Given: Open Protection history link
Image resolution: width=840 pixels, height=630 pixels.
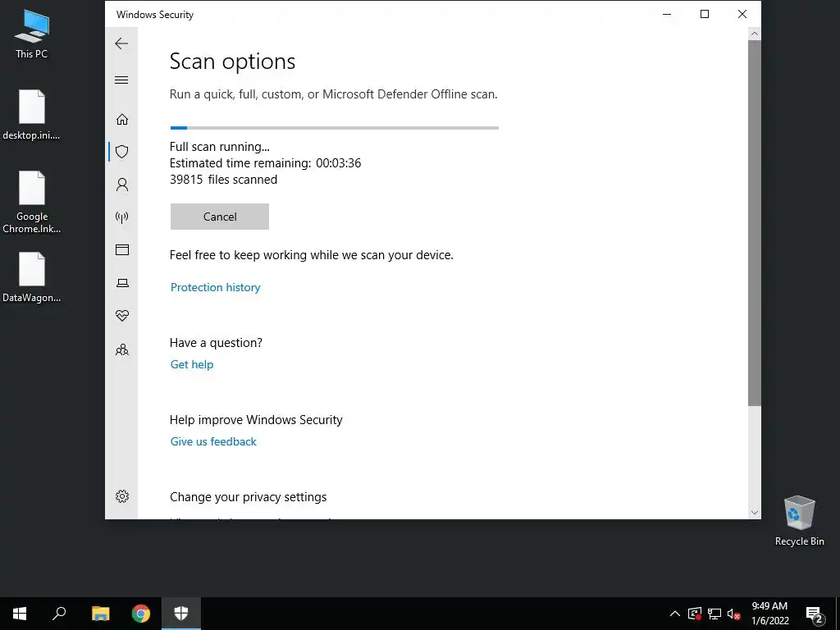Looking at the screenshot, I should (216, 287).
